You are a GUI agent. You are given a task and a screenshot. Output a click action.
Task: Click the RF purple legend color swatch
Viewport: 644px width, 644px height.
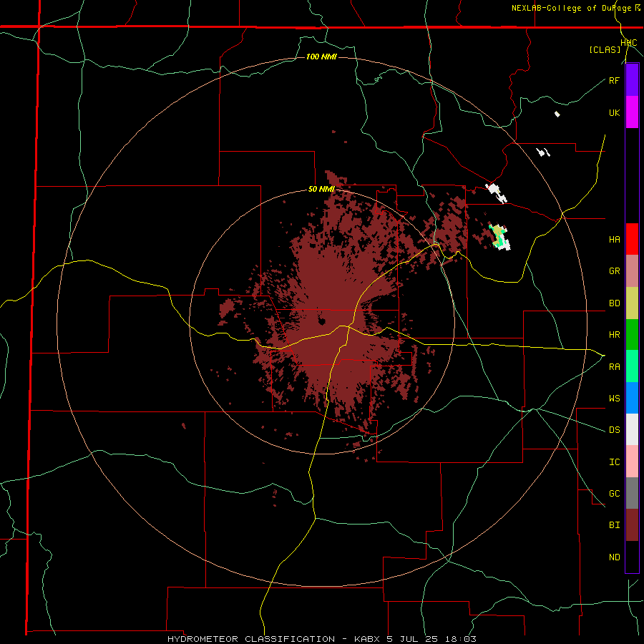(x=632, y=80)
